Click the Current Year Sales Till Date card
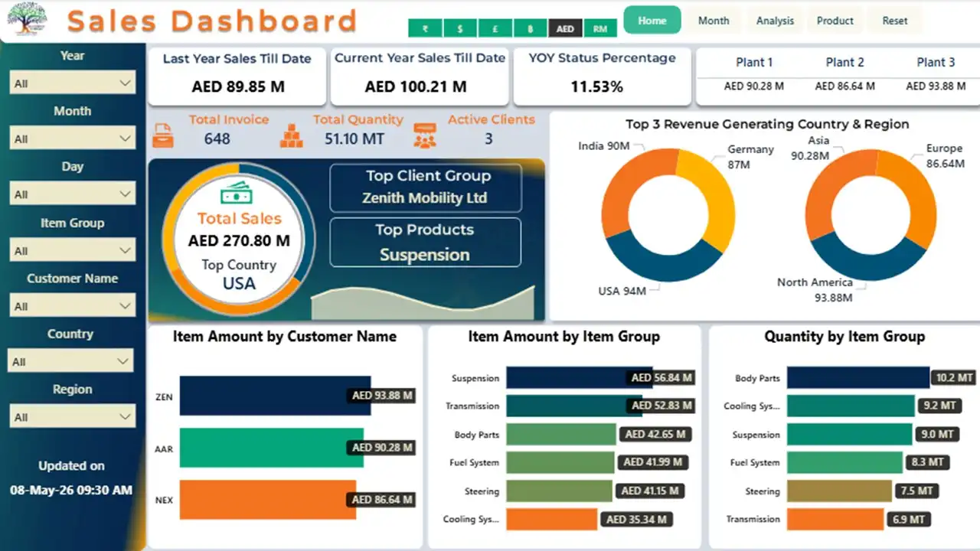 pyautogui.click(x=420, y=76)
